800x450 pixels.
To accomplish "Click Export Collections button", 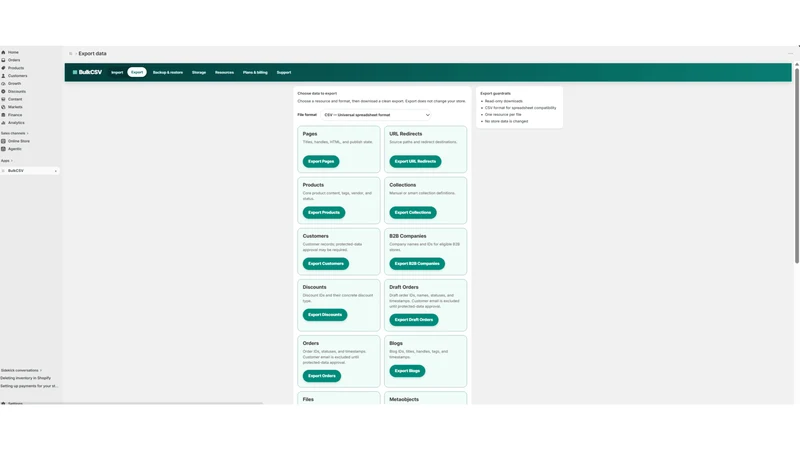I will click(413, 212).
